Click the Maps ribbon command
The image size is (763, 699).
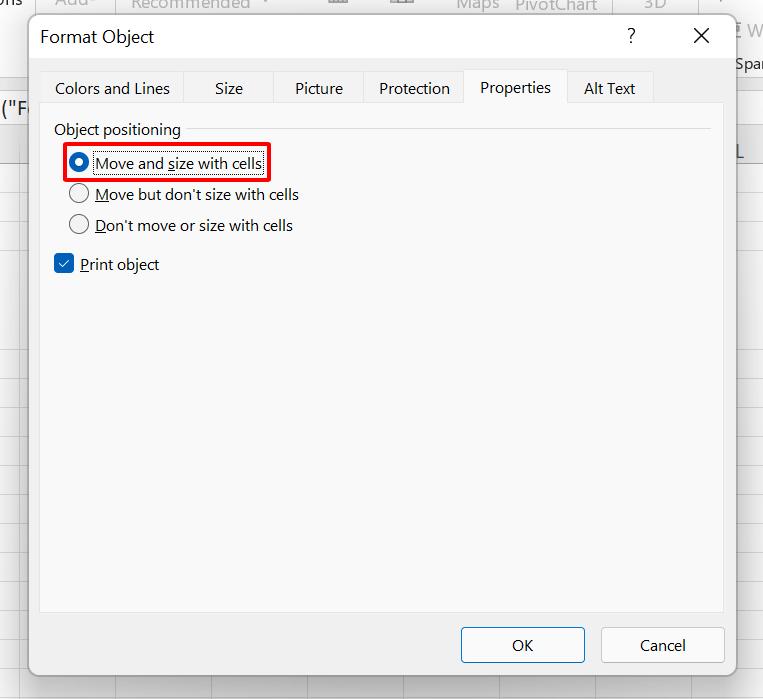(x=477, y=5)
